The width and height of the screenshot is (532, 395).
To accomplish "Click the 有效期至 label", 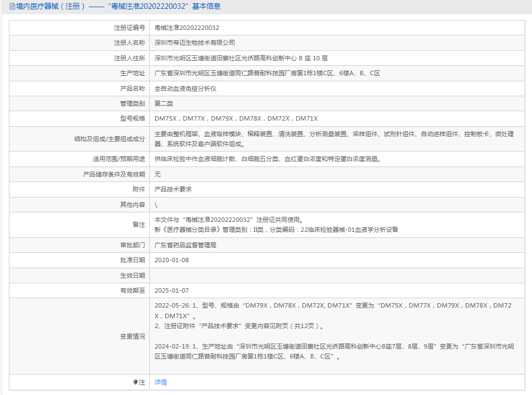I will point(133,290).
